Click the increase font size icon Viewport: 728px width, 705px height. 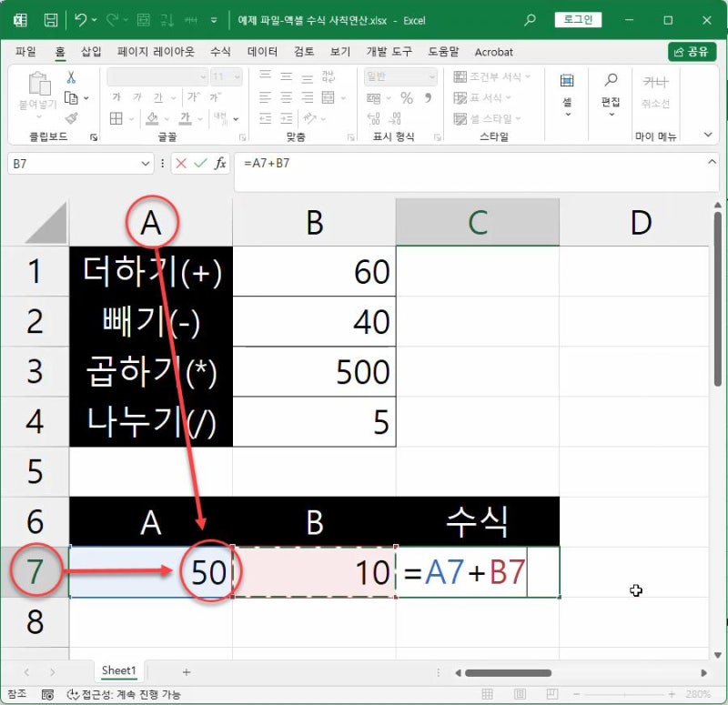pos(193,96)
